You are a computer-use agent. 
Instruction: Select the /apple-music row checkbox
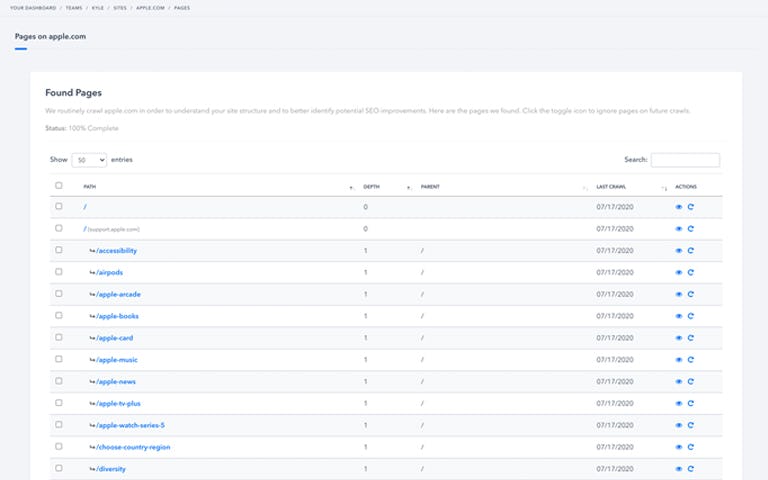(x=59, y=359)
